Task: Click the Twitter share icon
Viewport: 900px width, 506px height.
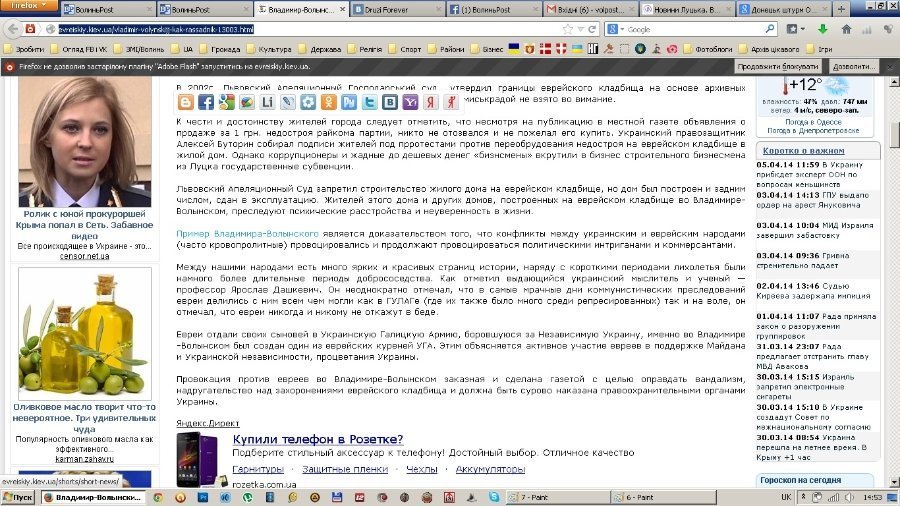Action: point(370,102)
